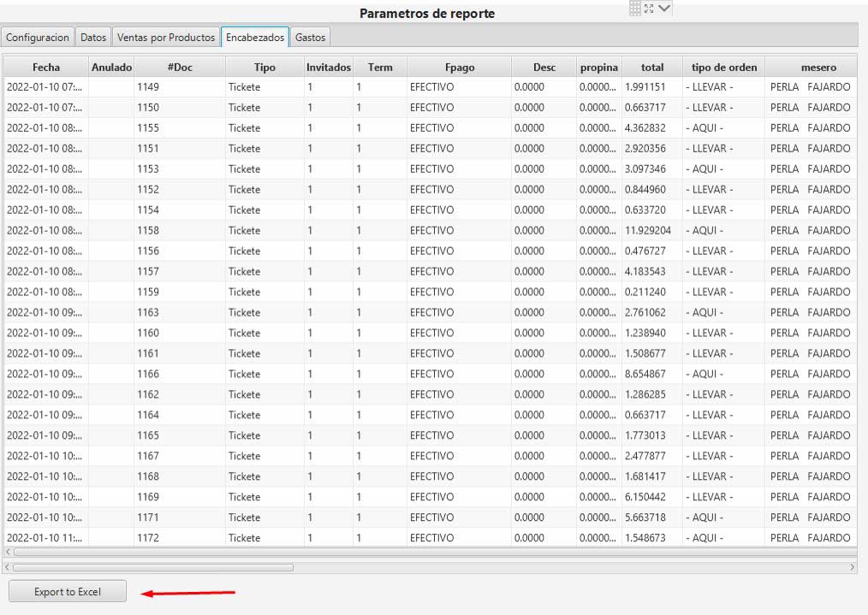Click the Fpago column header
The width and height of the screenshot is (868, 615).
tap(460, 68)
